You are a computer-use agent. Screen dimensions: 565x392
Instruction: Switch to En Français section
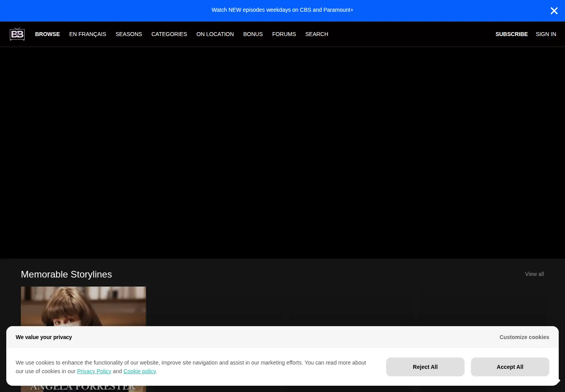[x=87, y=34]
